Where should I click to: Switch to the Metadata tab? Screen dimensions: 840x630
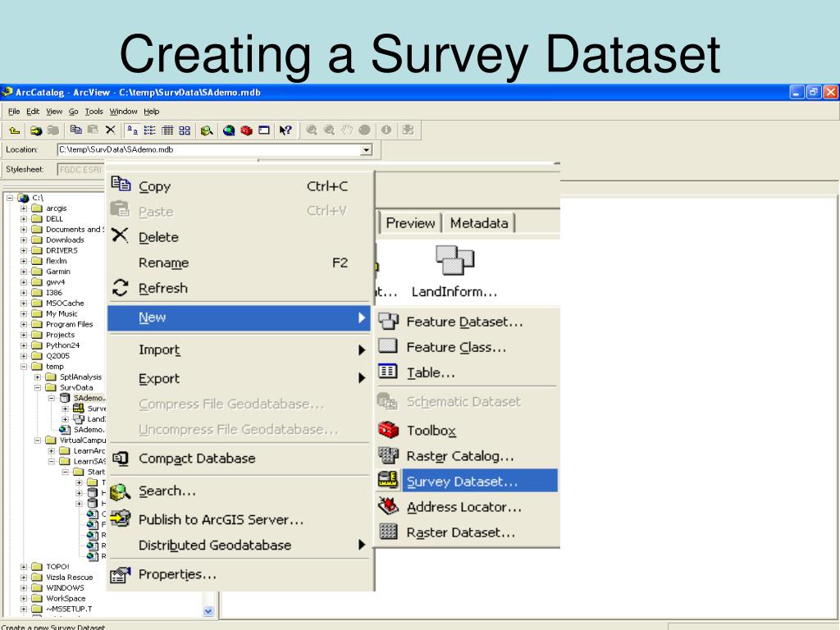[x=479, y=223]
